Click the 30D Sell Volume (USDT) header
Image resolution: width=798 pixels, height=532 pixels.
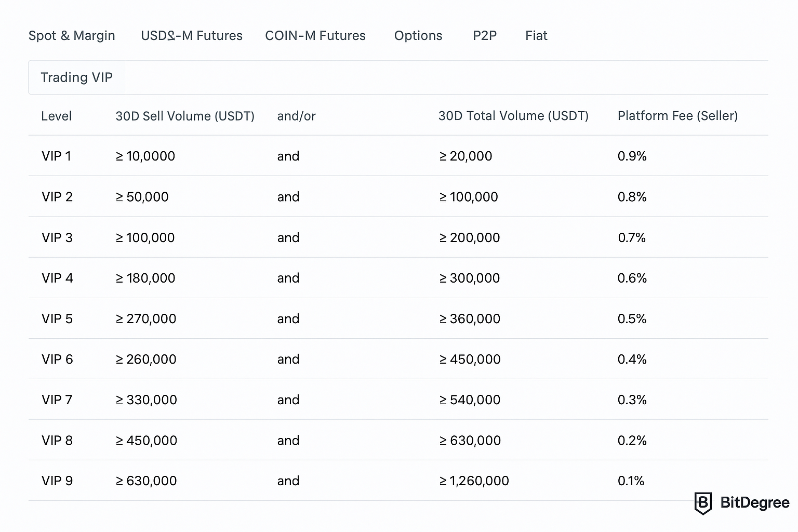[185, 116]
